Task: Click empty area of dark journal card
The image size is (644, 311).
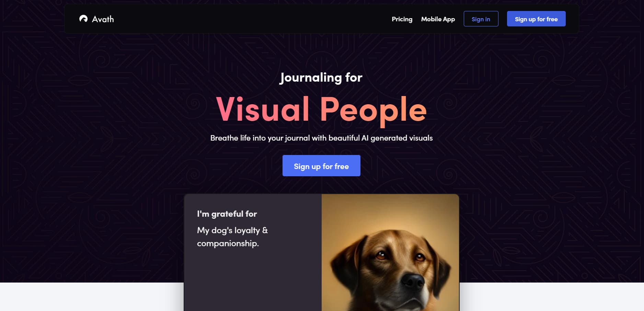Action: coord(253,281)
